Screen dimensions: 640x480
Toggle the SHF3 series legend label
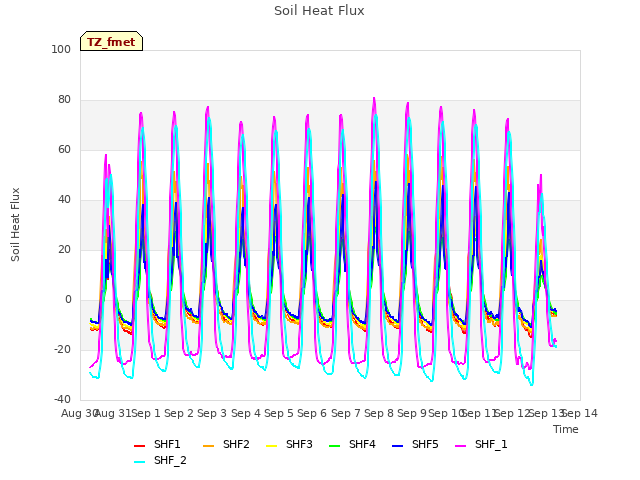pyautogui.click(x=299, y=444)
